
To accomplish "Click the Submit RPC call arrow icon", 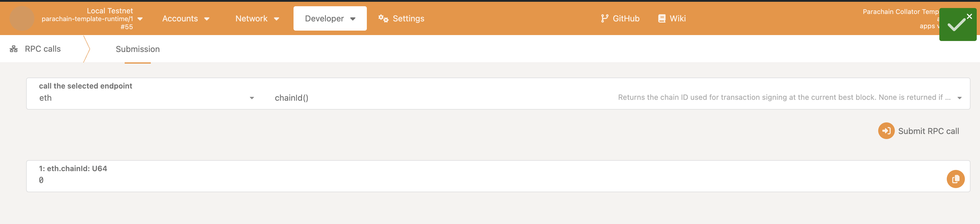I will (x=886, y=131).
